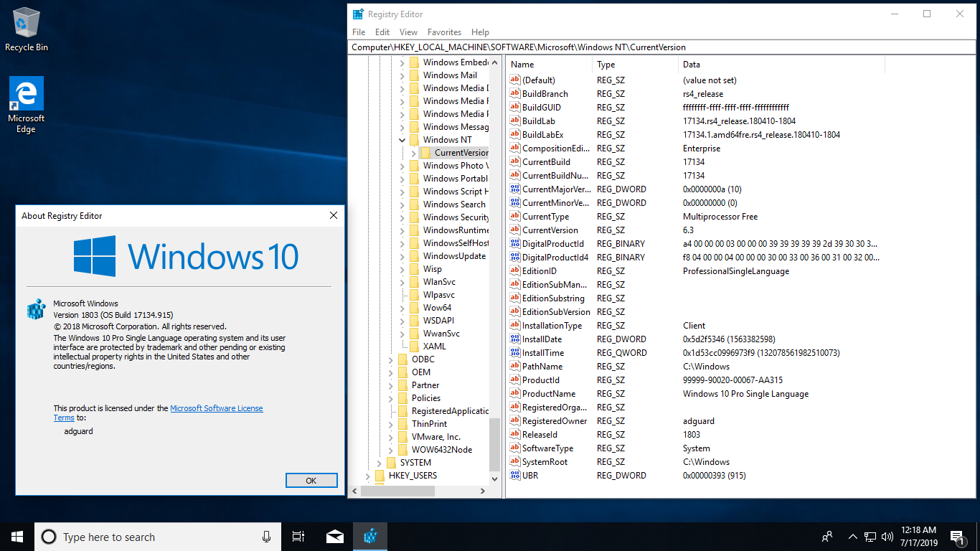980x551 pixels.
Task: Sort values by the Name column header
Action: (x=549, y=65)
